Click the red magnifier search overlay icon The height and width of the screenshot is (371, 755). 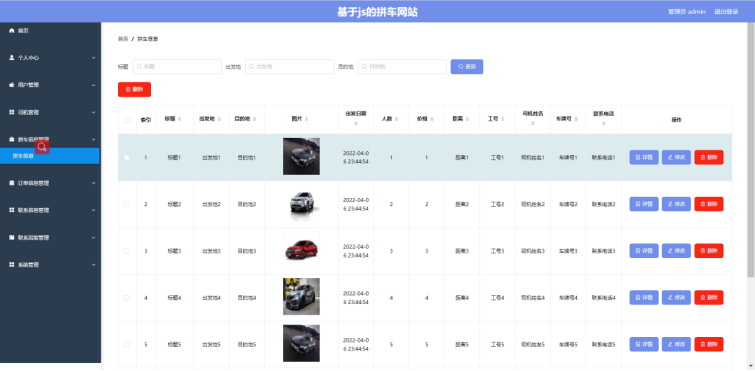tap(42, 147)
